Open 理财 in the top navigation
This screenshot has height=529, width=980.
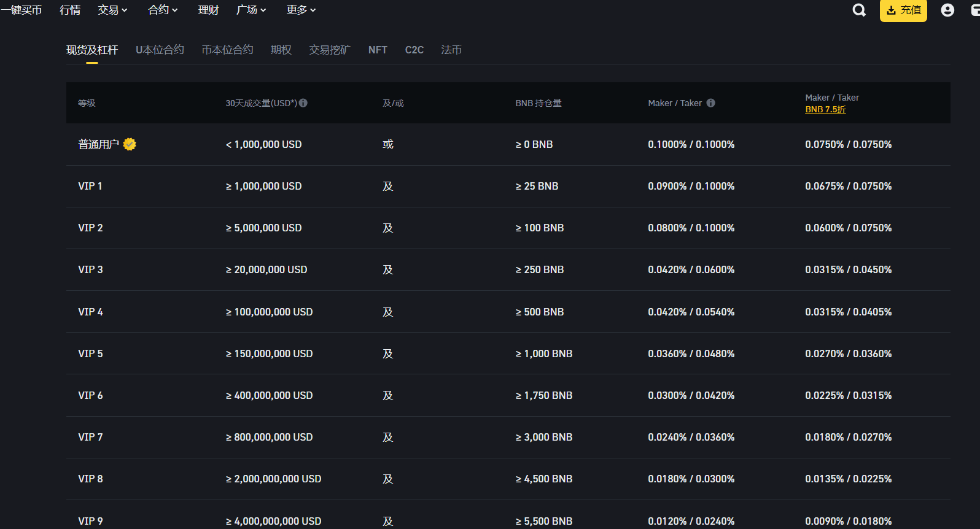pos(209,10)
